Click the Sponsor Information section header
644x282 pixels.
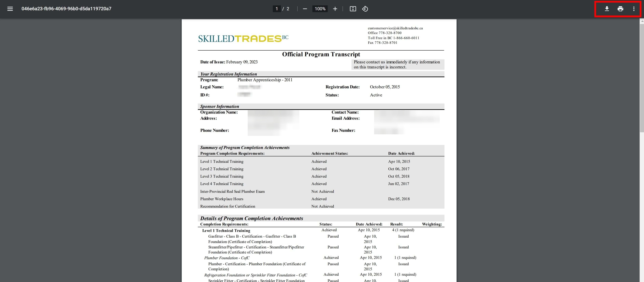click(220, 106)
